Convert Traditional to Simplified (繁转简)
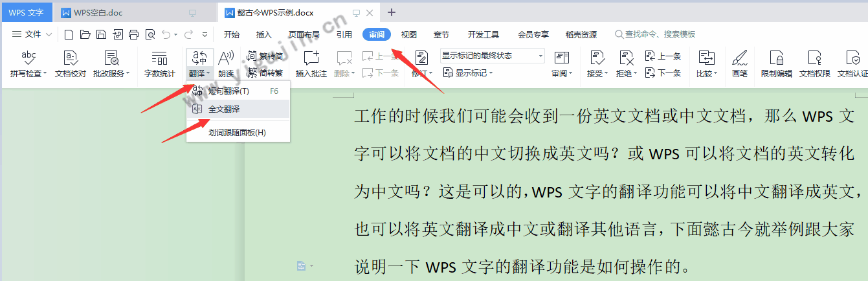Screen dimensions: 868x281 [265, 56]
